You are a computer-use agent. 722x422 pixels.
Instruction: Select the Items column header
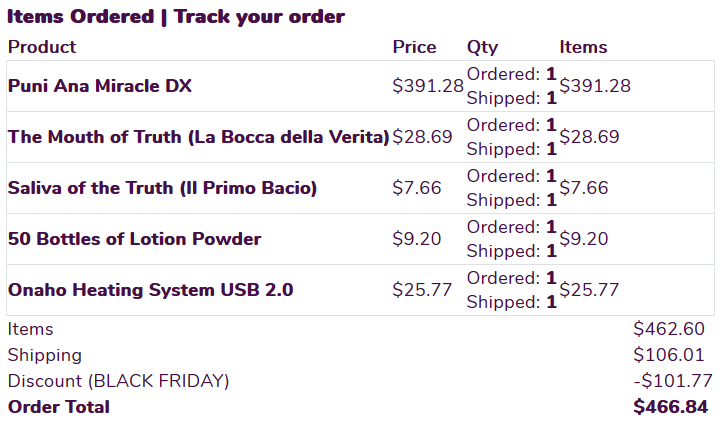pyautogui.click(x=583, y=47)
